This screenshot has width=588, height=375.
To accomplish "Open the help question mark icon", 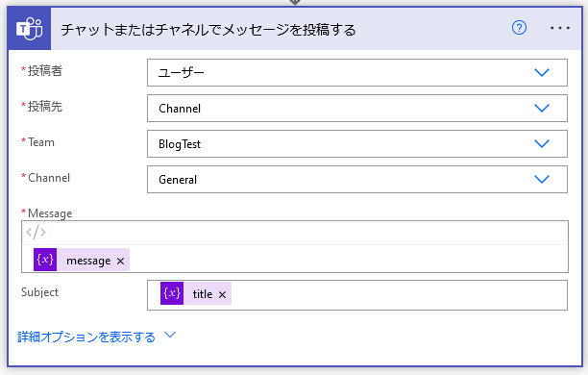I will click(519, 28).
